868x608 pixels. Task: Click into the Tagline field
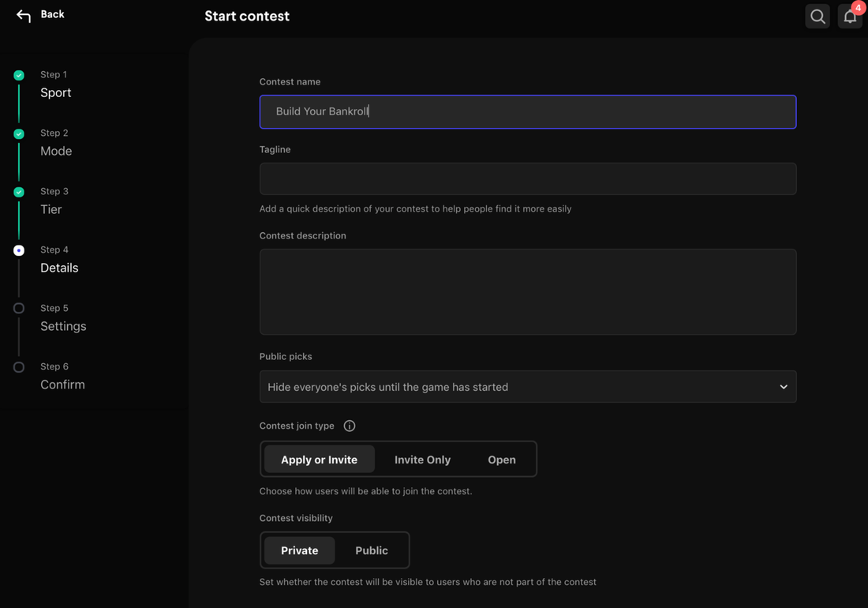click(x=527, y=179)
